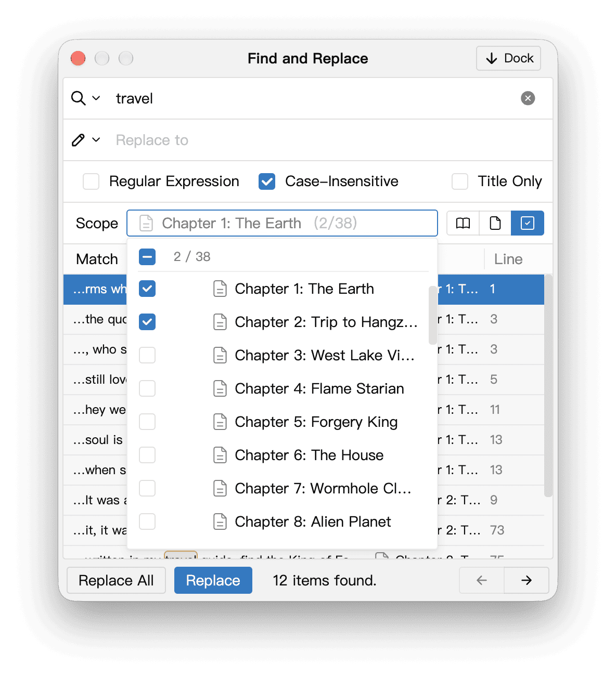Select 'Chapter 3: West Lake Vi...' text in list
This screenshot has width=616, height=678.
325,355
